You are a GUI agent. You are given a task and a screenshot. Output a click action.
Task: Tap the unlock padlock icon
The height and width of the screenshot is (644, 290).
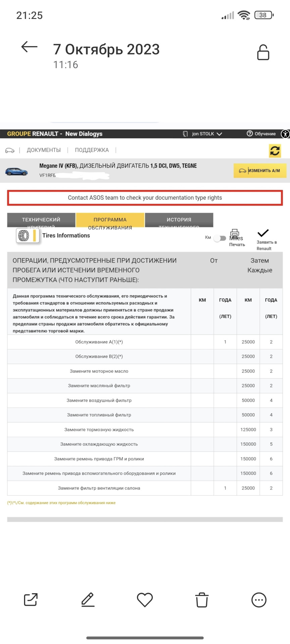[x=263, y=52]
